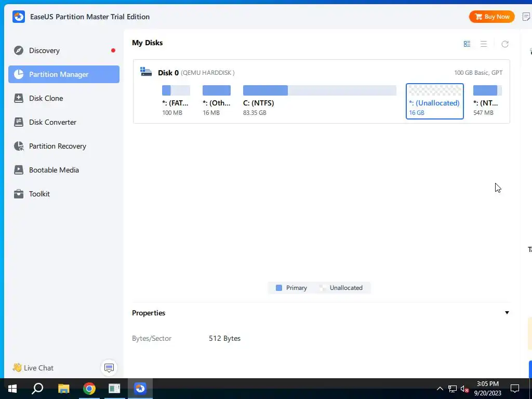Refresh the disk list
The width and height of the screenshot is (532, 399).
(505, 44)
